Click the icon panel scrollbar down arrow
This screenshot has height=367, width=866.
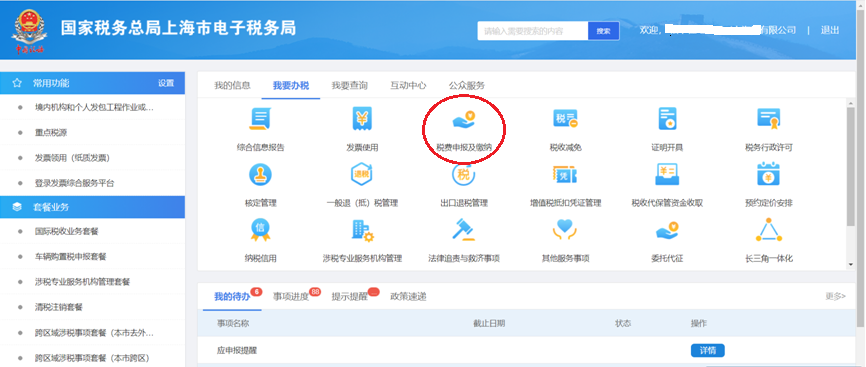coord(851,265)
